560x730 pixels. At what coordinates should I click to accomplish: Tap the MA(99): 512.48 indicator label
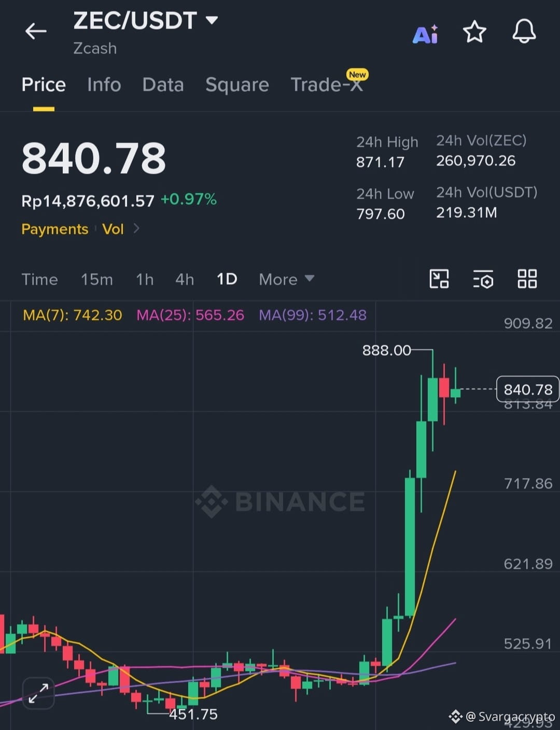pos(313,315)
